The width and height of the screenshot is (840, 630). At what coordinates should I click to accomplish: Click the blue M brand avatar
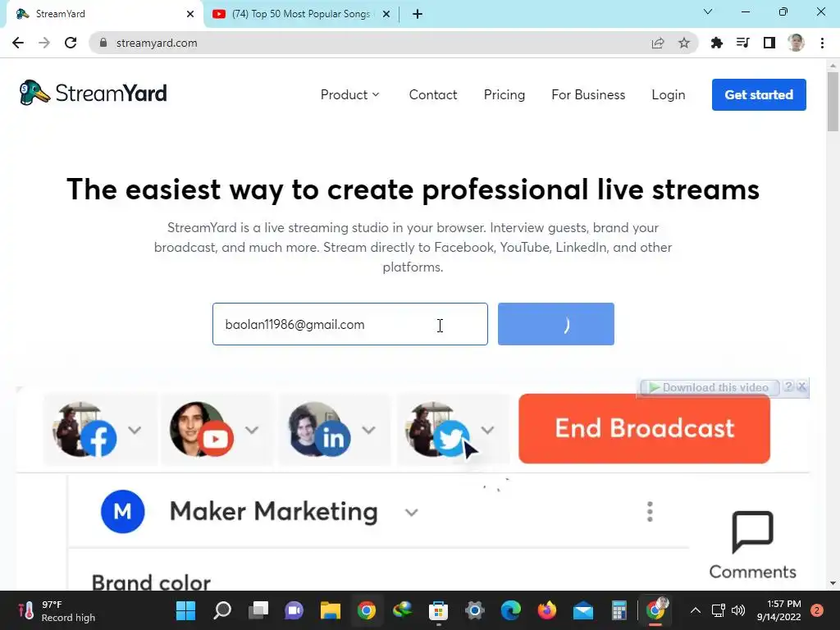(x=123, y=512)
